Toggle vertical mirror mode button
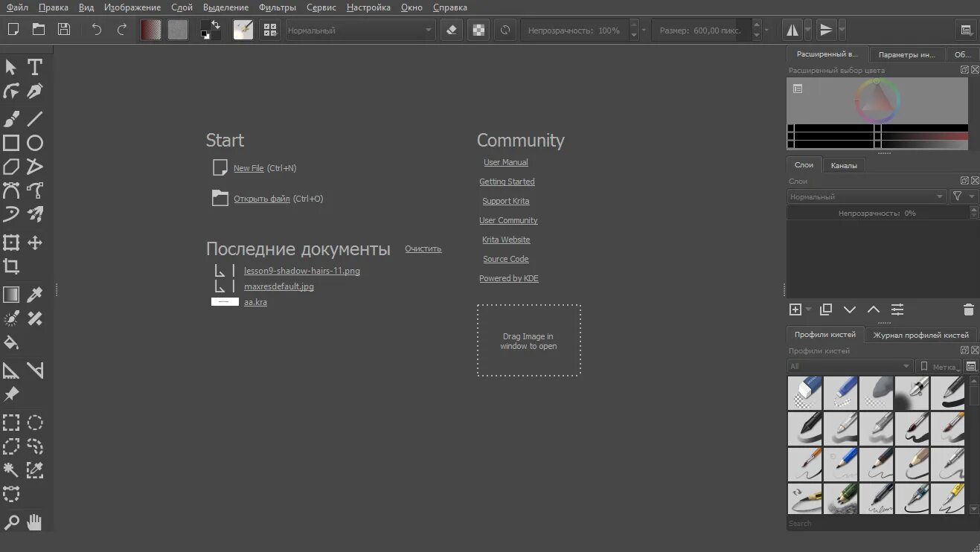Screen dimensions: 980x552 826,31
